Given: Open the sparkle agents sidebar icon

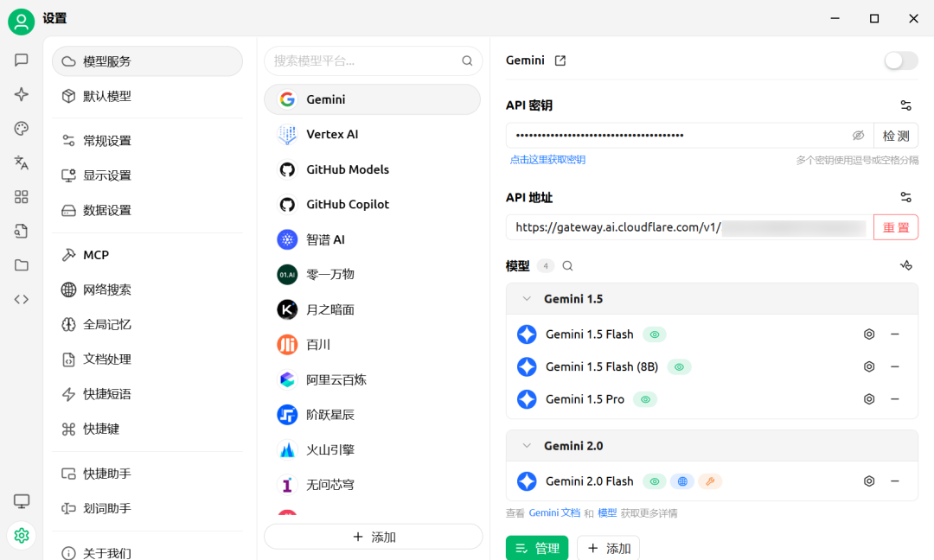Looking at the screenshot, I should point(22,94).
